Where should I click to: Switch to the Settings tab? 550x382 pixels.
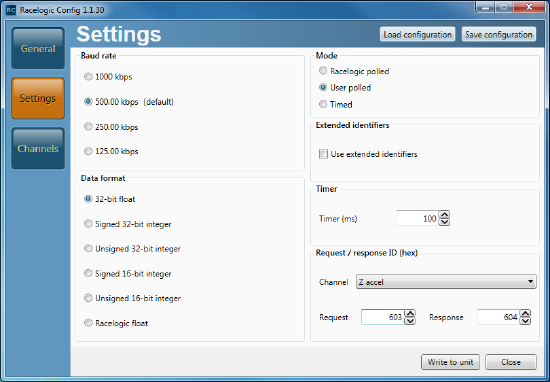[x=38, y=98]
